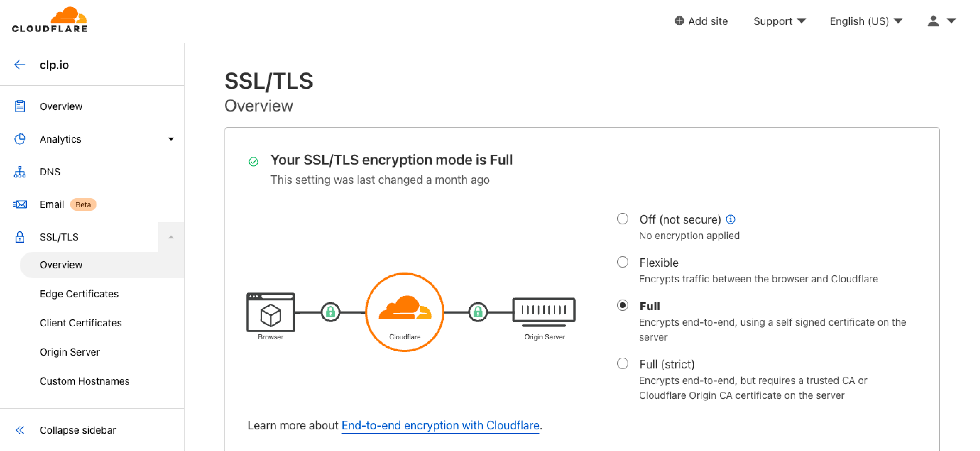Click the DNS sidebar icon
This screenshot has height=451, width=980.
(19, 172)
